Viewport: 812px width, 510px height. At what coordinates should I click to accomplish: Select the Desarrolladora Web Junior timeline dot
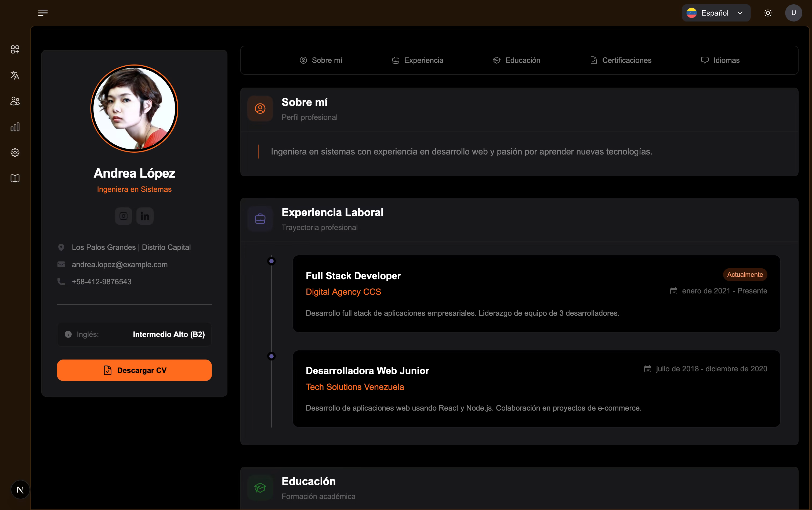click(271, 356)
